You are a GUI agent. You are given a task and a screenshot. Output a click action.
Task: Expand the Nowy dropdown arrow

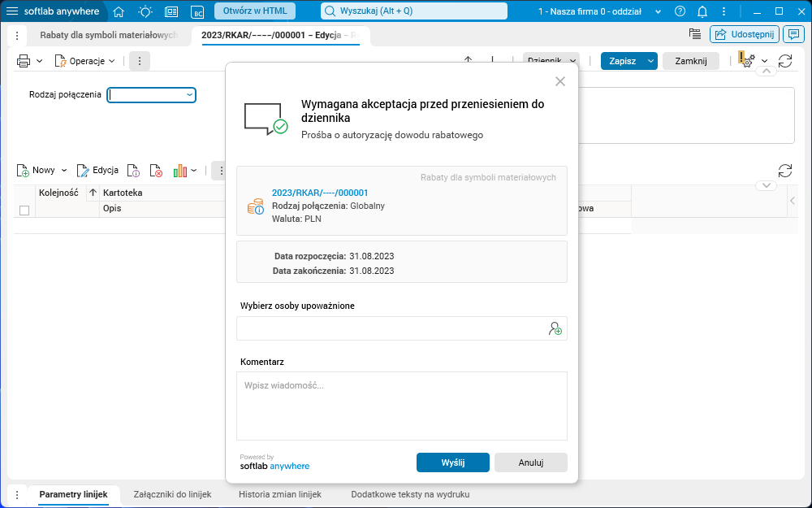coord(64,170)
